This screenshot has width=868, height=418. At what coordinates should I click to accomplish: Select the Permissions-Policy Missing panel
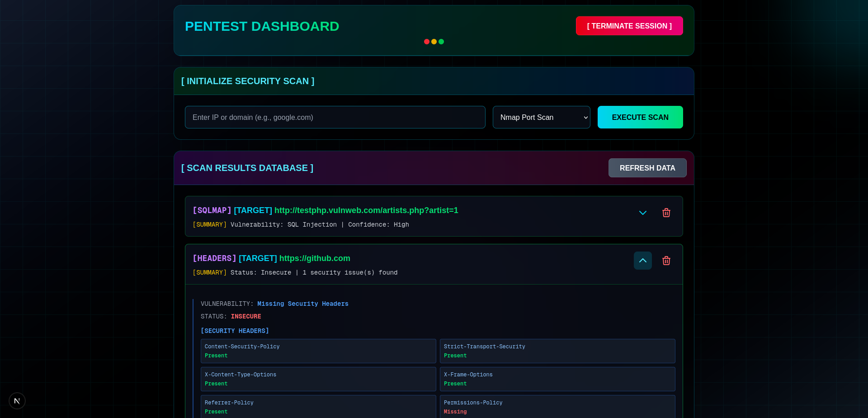coord(557,407)
